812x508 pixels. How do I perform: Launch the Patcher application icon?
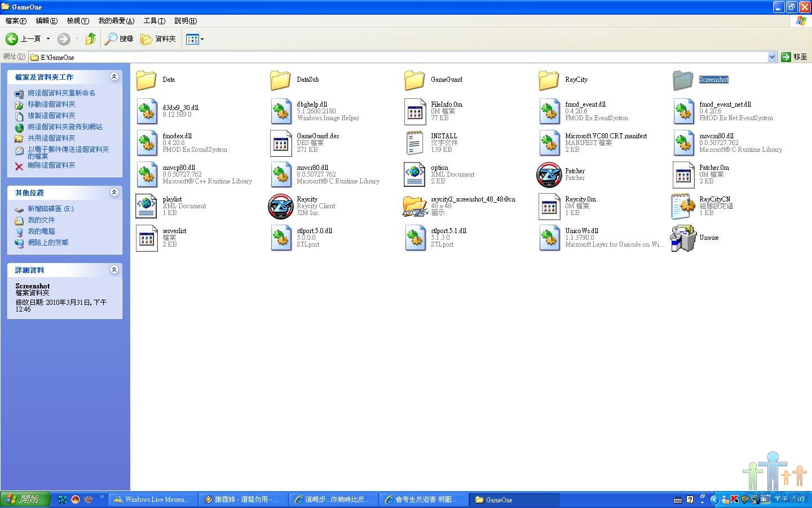(x=549, y=174)
